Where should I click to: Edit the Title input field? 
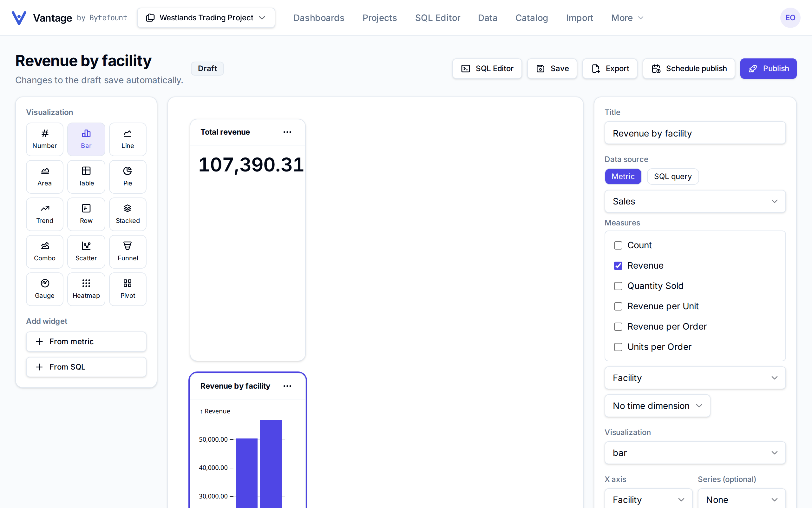point(695,133)
